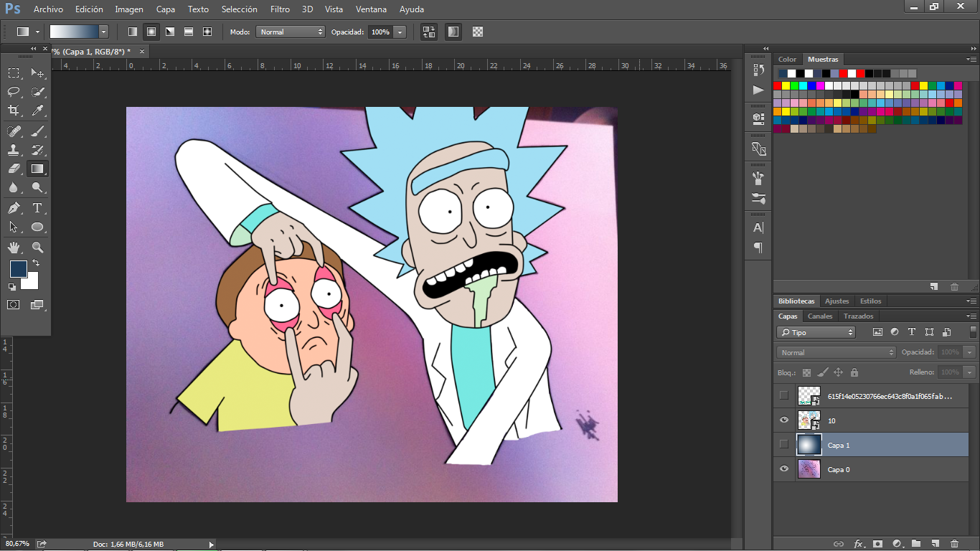This screenshot has width=980, height=551.
Task: Hide the layer named 10
Action: [784, 420]
